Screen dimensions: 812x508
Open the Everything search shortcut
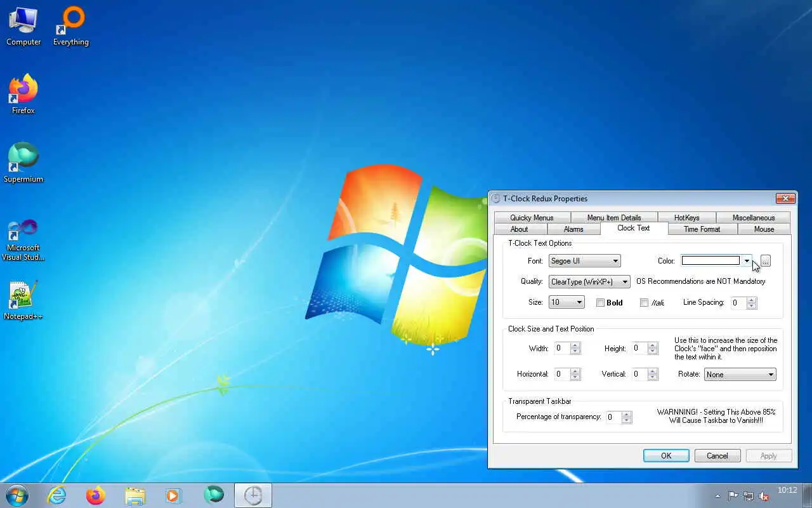(x=70, y=27)
